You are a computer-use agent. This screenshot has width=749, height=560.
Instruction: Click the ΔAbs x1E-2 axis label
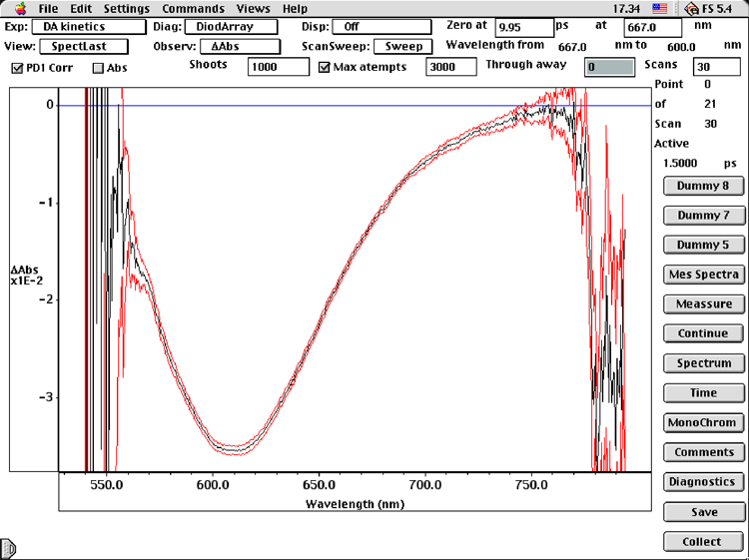(x=26, y=276)
